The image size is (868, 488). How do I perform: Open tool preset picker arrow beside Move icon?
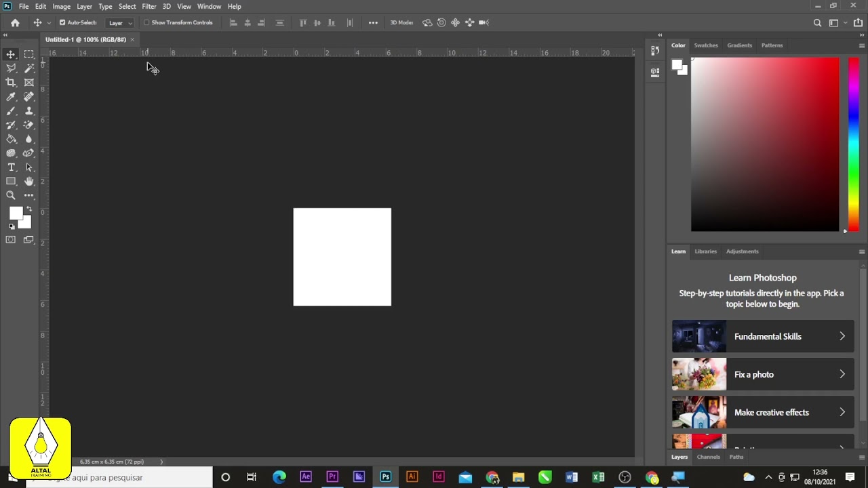pos(49,22)
